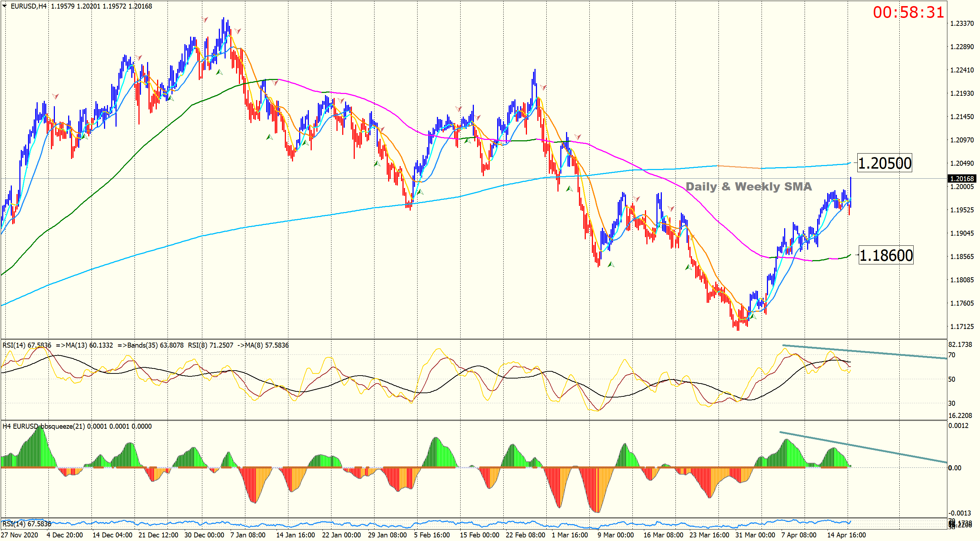This screenshot has height=541, width=980.
Task: Click the green buy arrow at the 31 Mar low
Action: pyautogui.click(x=753, y=316)
